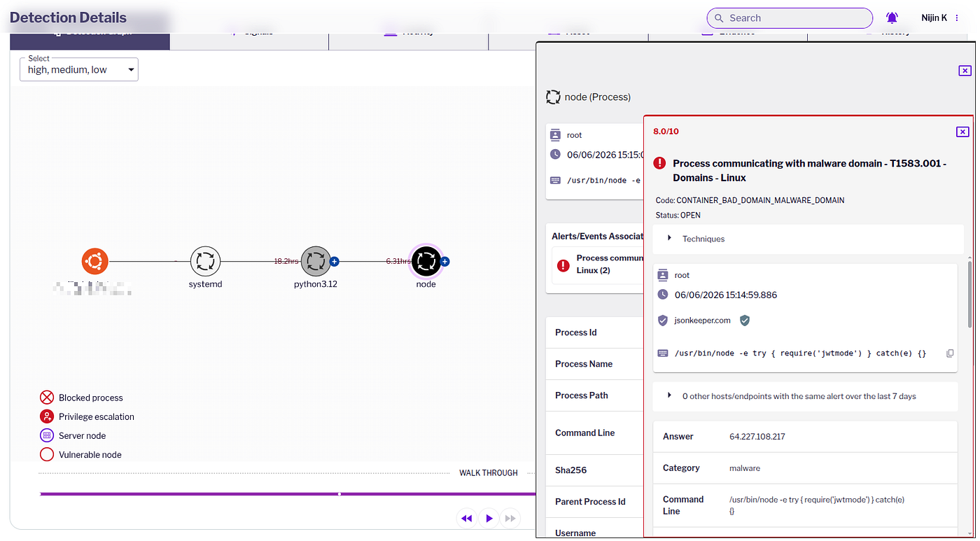Copy the command line with copy icon

(950, 353)
